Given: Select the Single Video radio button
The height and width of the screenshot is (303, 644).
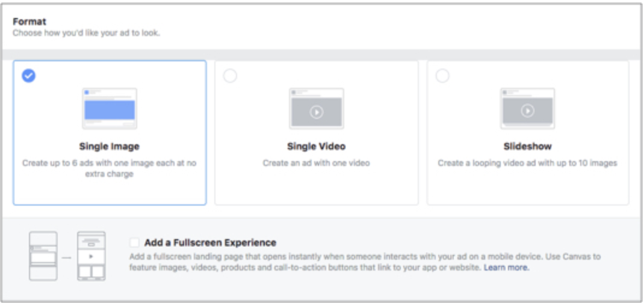Looking at the screenshot, I should coord(230,76).
